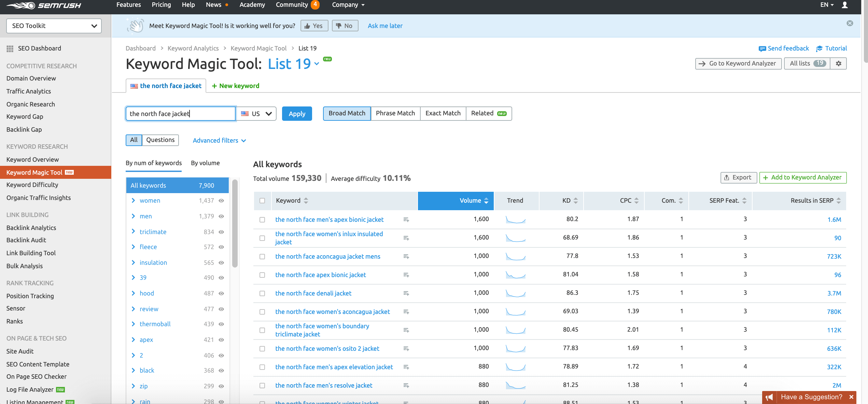Open the List 19 dropdown chevron
This screenshot has height=404, width=868.
click(x=317, y=64)
